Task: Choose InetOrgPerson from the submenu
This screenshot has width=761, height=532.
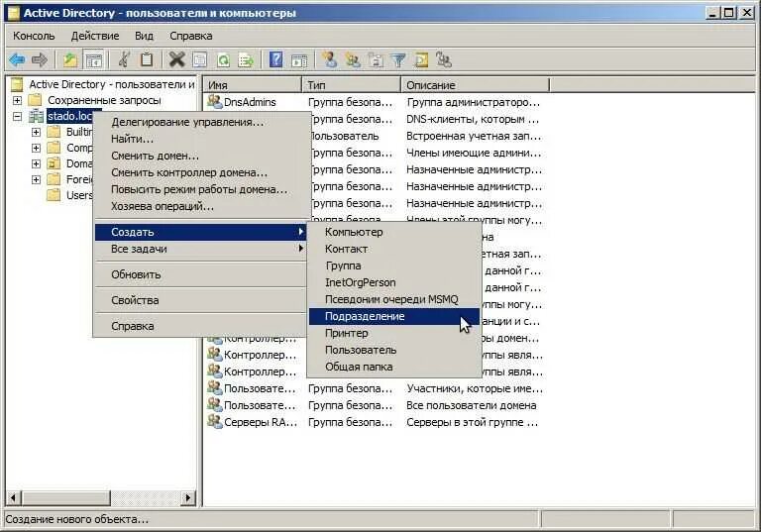Action: (x=394, y=282)
